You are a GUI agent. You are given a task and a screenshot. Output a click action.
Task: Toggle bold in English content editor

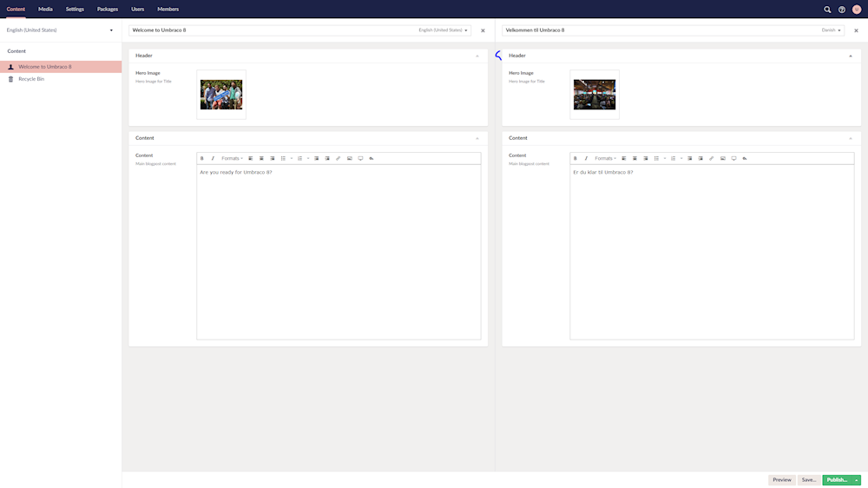202,158
